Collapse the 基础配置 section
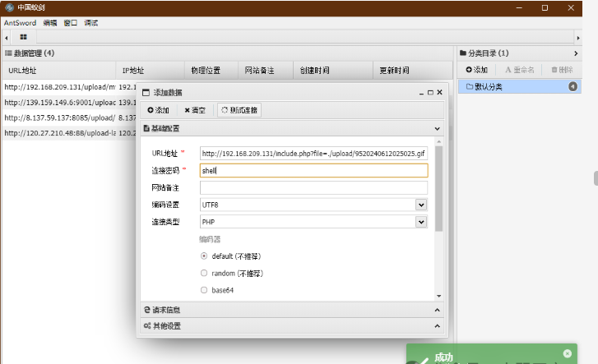The width and height of the screenshot is (598, 364). coord(437,129)
